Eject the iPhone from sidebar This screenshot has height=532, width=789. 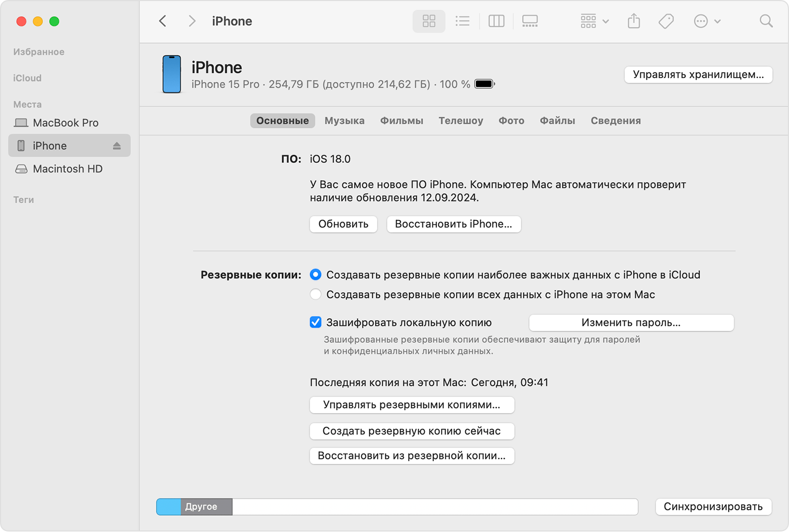tap(117, 146)
